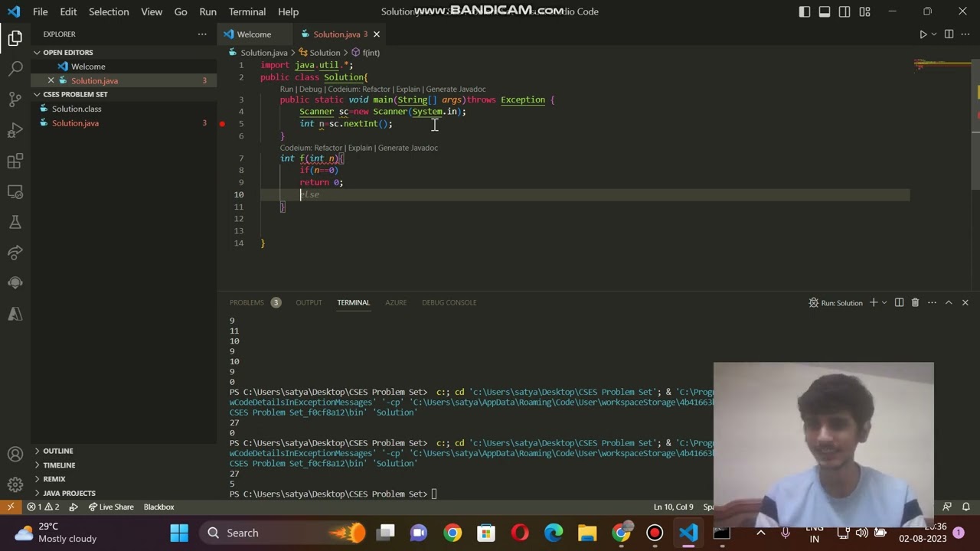Screen dimensions: 980x551
Task: Click Debug code lens above main
Action: (x=310, y=90)
